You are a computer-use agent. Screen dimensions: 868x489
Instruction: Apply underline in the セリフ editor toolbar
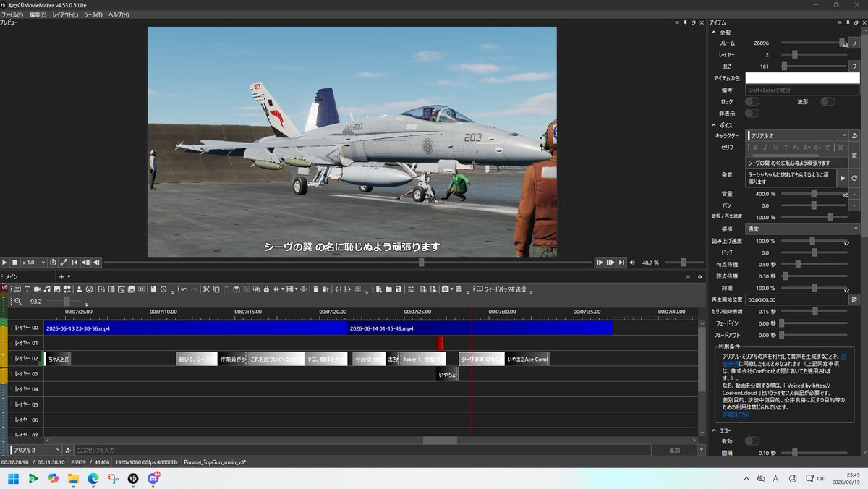(x=776, y=147)
